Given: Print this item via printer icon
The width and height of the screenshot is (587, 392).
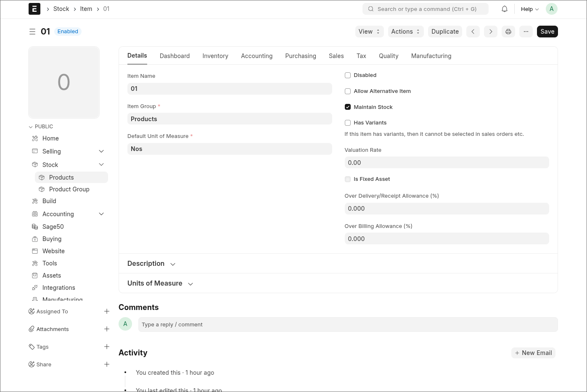Looking at the screenshot, I should coord(508,32).
